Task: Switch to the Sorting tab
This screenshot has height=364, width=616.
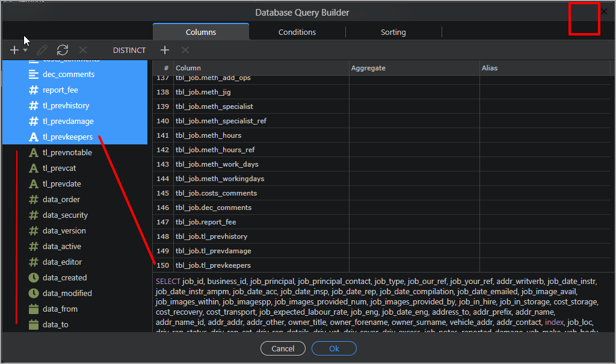Action: click(393, 32)
